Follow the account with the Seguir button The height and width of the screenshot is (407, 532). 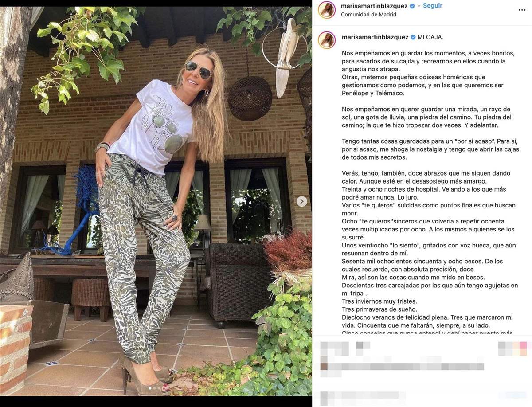click(x=433, y=6)
